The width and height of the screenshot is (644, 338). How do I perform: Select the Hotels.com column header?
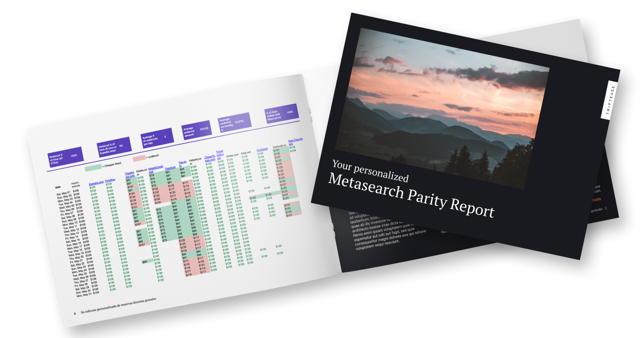tap(141, 172)
